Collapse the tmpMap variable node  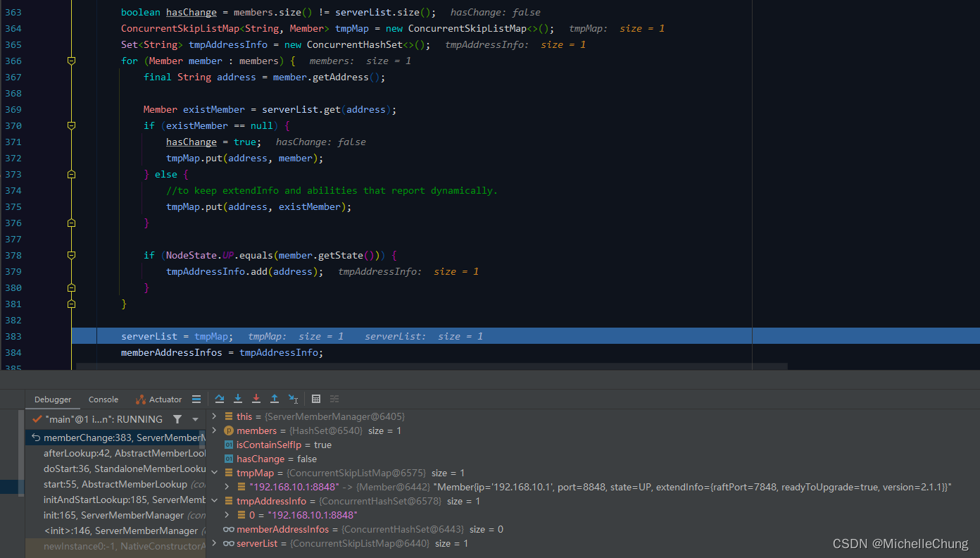tap(215, 473)
